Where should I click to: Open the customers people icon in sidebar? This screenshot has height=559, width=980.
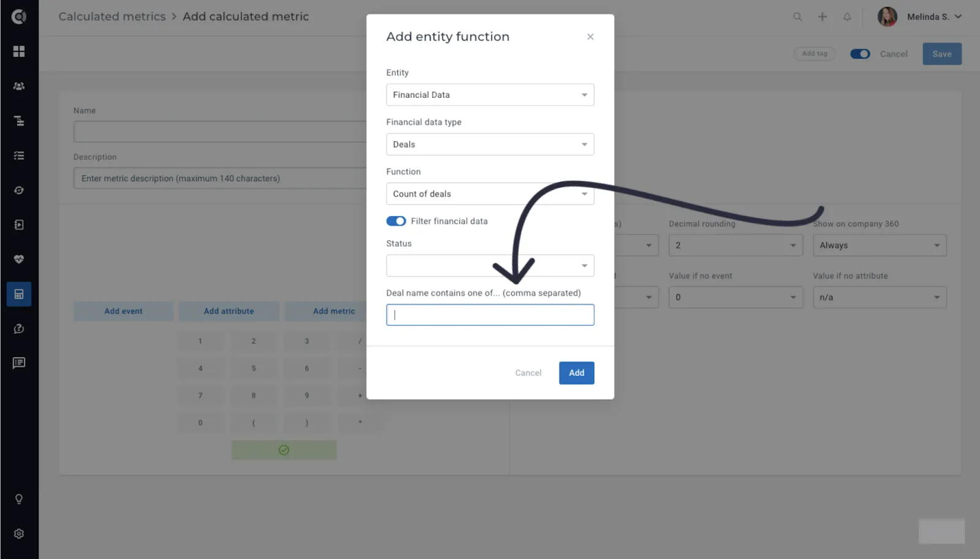19,86
